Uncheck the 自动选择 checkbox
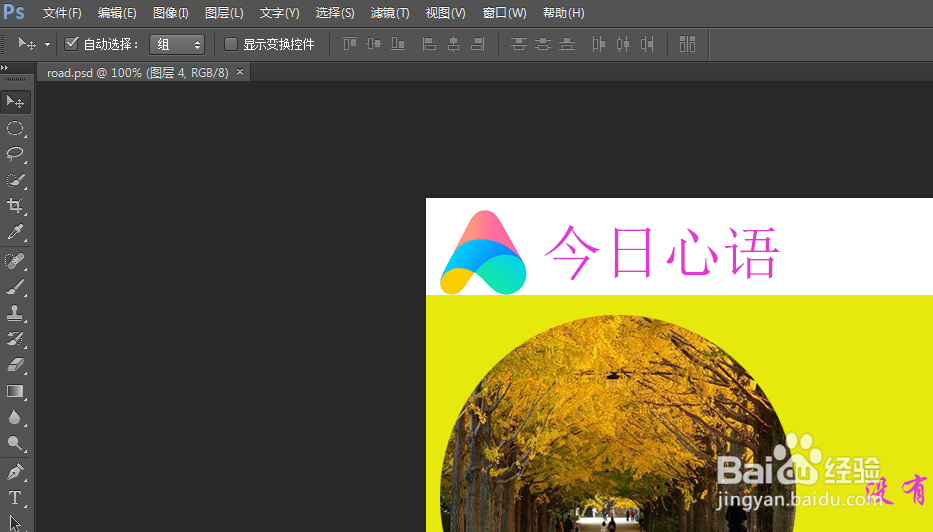This screenshot has width=933, height=532. 71,43
